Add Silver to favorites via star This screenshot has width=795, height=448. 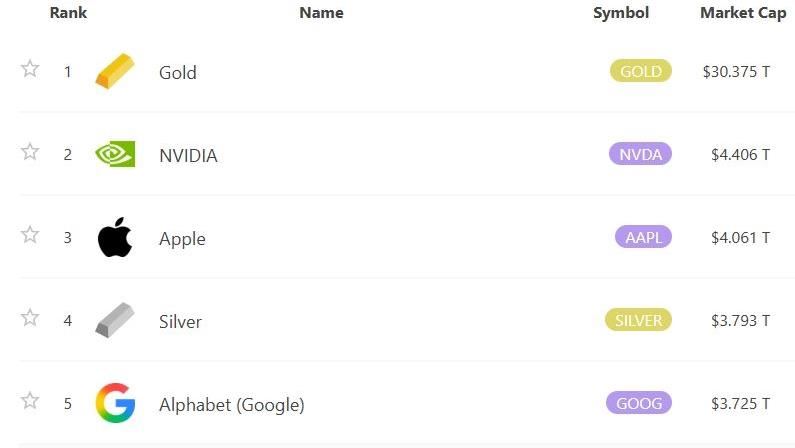coord(30,318)
